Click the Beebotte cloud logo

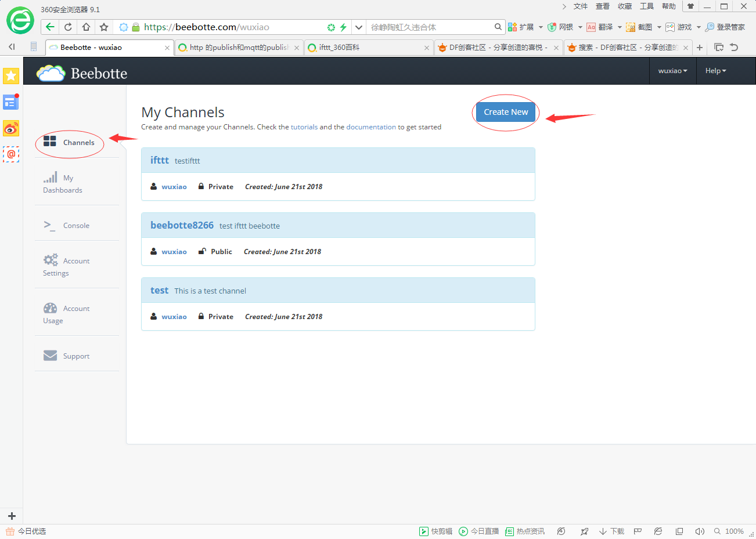(51, 73)
